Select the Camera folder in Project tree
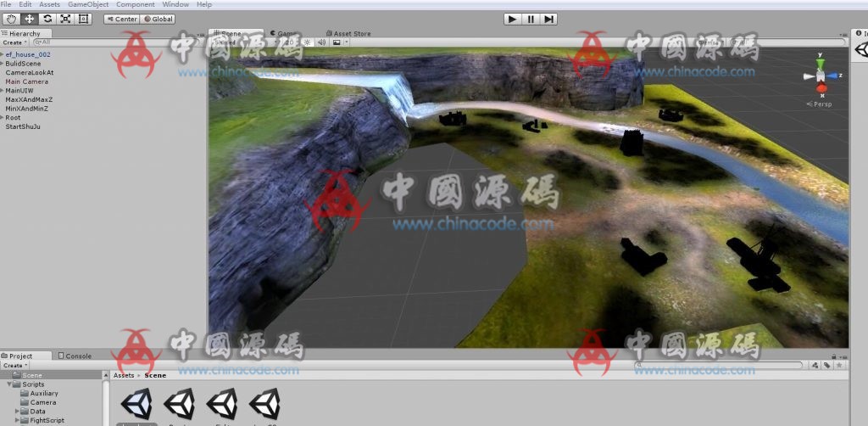This screenshot has width=868, height=426. click(x=38, y=402)
